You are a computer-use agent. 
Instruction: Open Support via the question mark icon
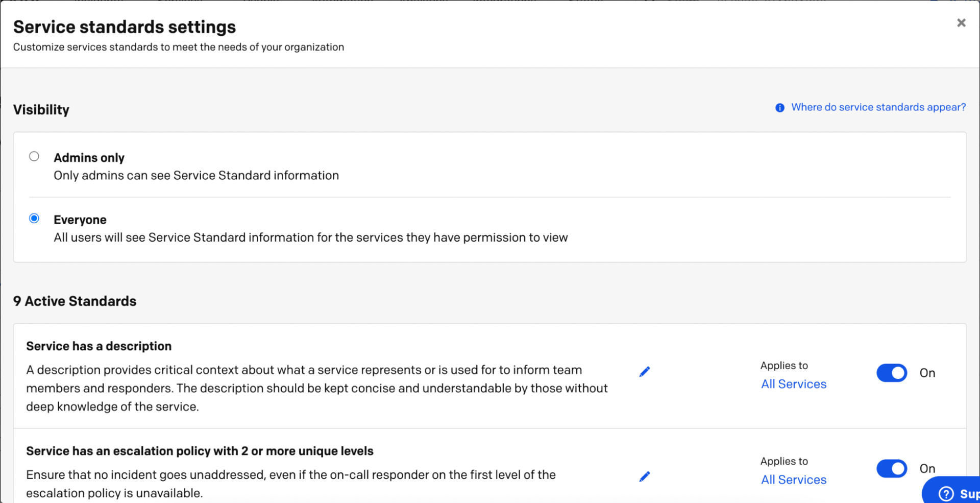pos(945,493)
